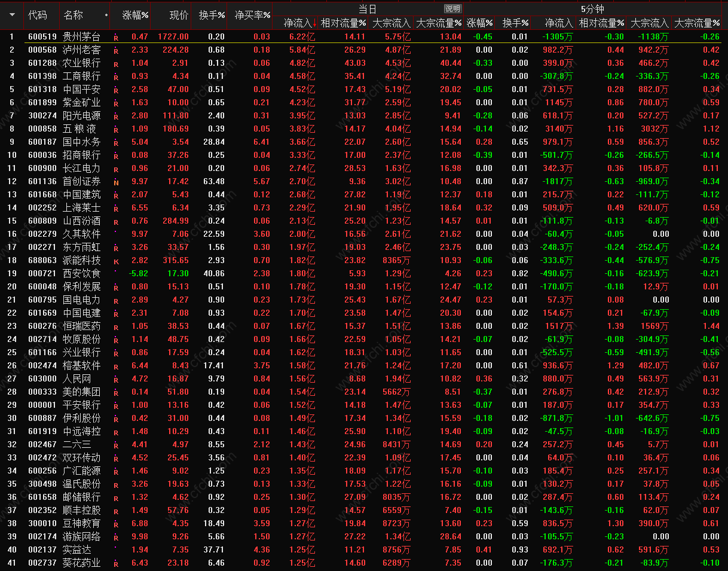Click the 说明 button

pos(452,9)
